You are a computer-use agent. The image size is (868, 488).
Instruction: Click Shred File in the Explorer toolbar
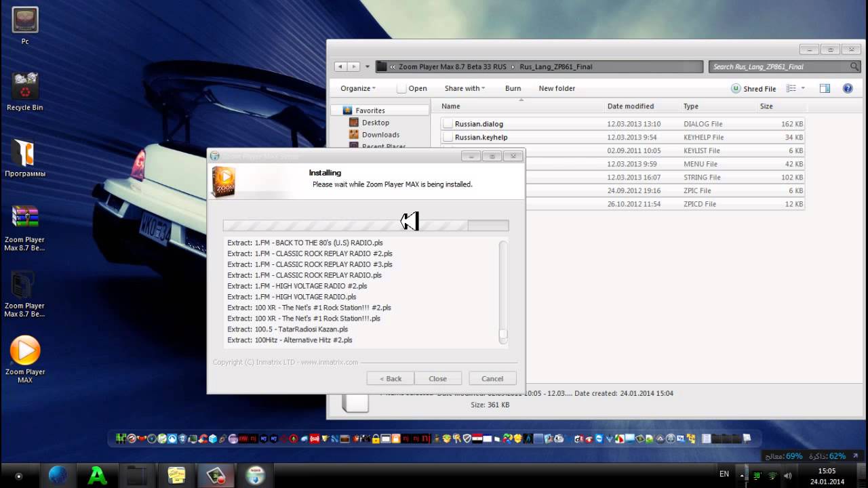coord(753,89)
